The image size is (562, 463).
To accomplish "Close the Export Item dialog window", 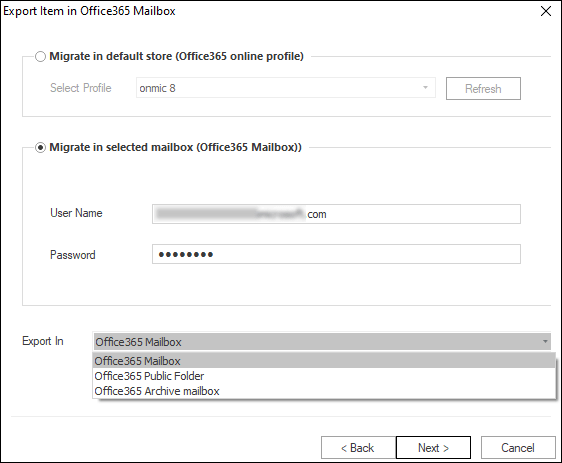I will pos(546,11).
